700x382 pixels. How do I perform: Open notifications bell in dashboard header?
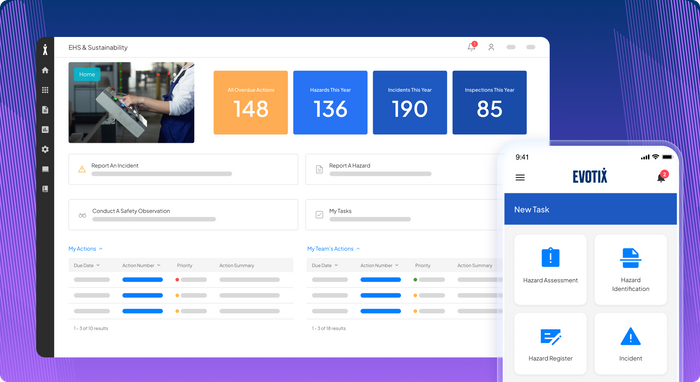coord(471,47)
